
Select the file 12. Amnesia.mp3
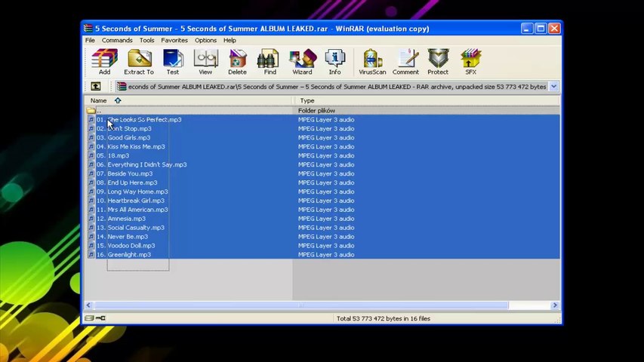pyautogui.click(x=126, y=219)
